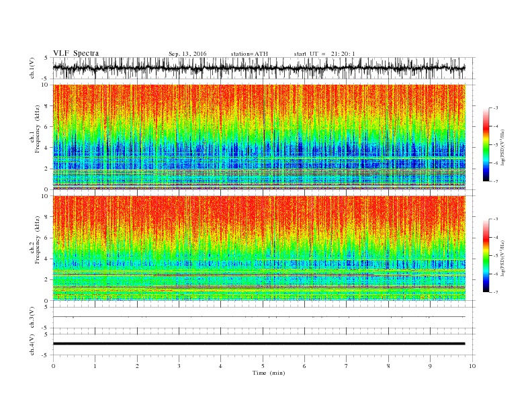Click inside the ch.1 spectrogram panel
Image resolution: width=532 pixels, height=411 pixels.
259,137
